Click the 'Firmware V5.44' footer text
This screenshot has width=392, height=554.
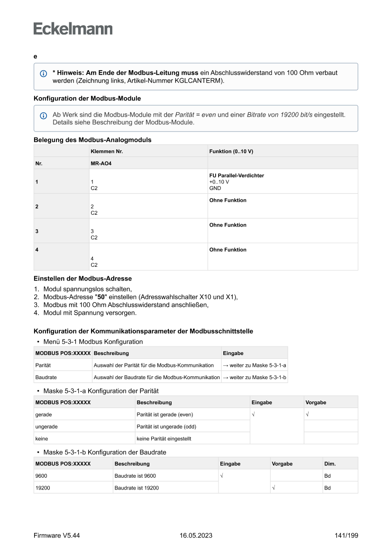pos(57,536)
